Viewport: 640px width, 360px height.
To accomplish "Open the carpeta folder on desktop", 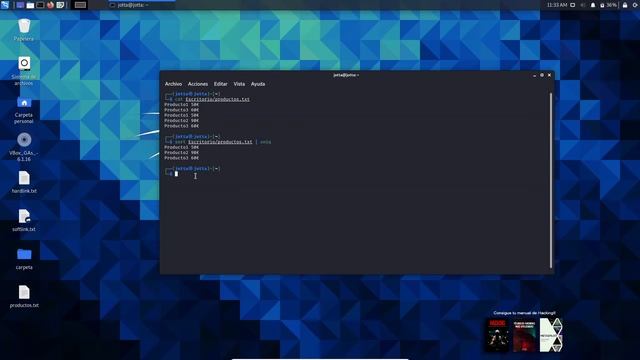I will tap(24, 259).
